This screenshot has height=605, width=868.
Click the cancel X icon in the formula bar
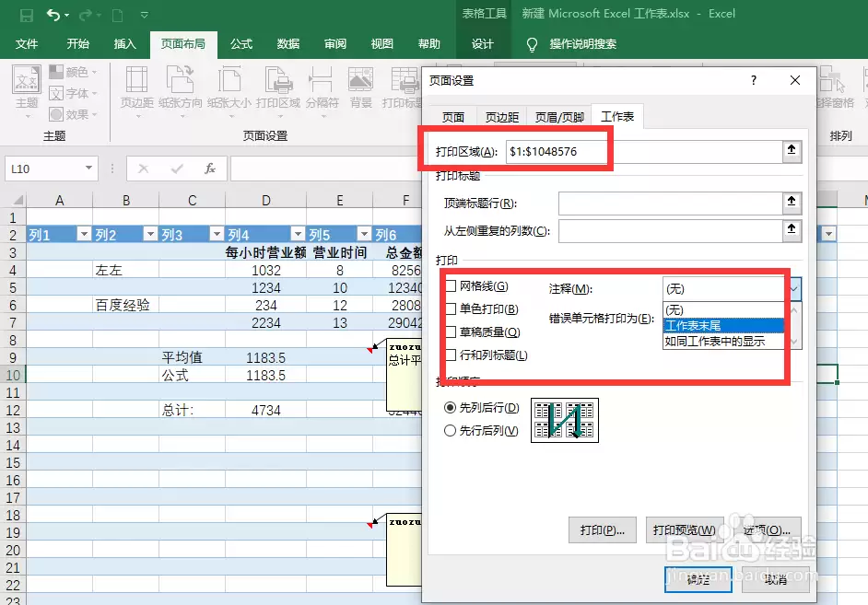pyautogui.click(x=143, y=169)
